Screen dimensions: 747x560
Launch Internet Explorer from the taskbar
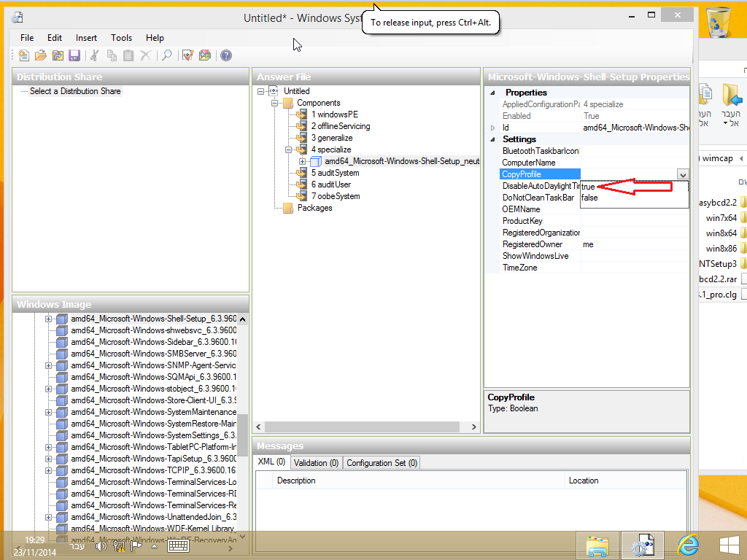688,545
